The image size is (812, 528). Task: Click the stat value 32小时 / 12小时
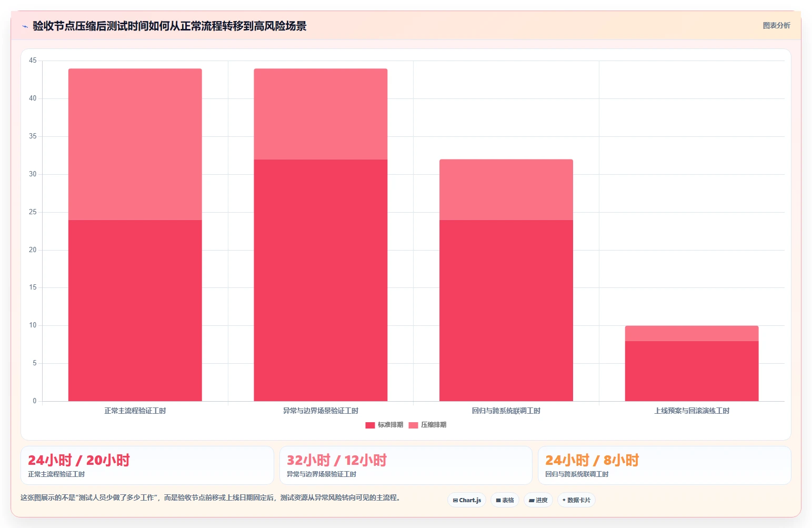337,460
